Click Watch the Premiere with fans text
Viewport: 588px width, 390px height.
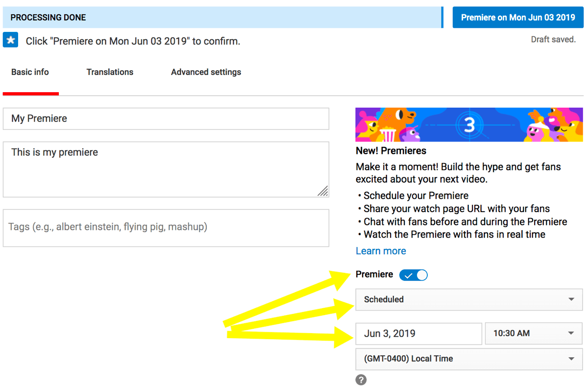point(454,235)
